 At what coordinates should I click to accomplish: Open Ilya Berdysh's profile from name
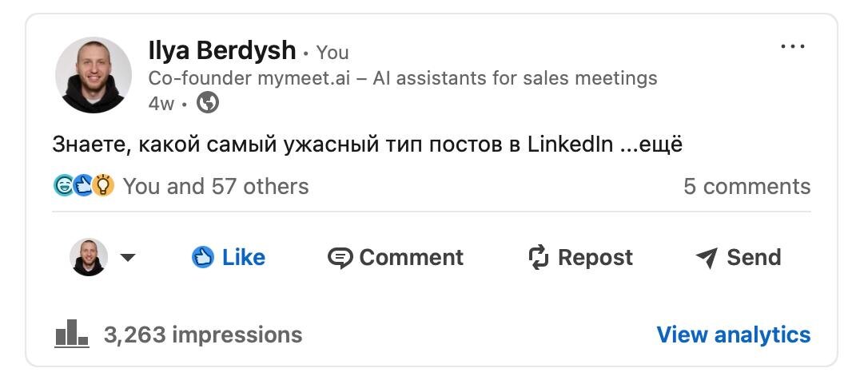[x=222, y=51]
